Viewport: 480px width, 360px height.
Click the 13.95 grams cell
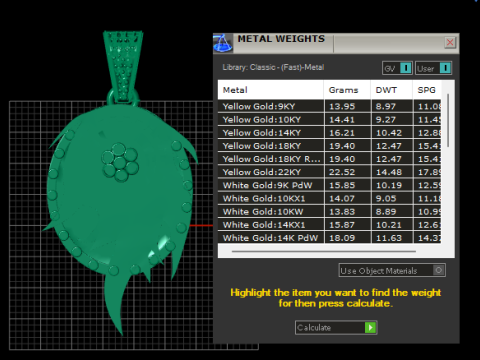tap(347, 106)
